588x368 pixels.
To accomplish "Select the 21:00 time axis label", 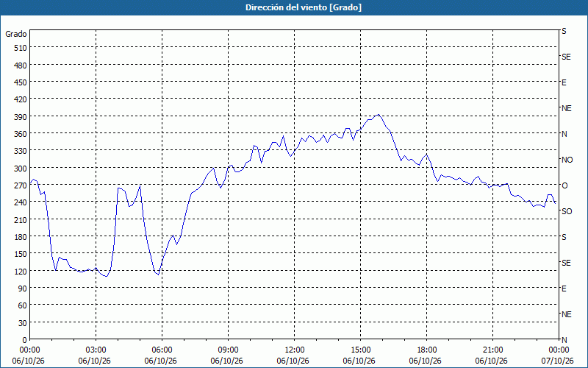I will coord(492,350).
